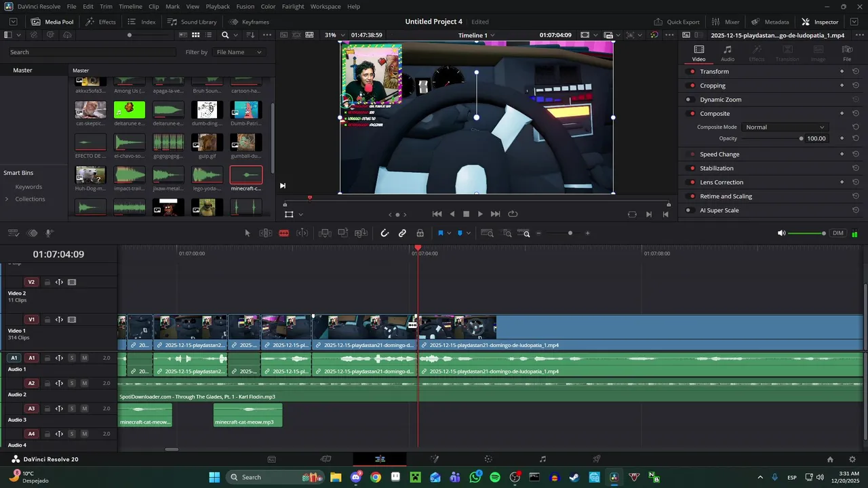
Task: Open the Mixer panel
Action: [x=726, y=22]
